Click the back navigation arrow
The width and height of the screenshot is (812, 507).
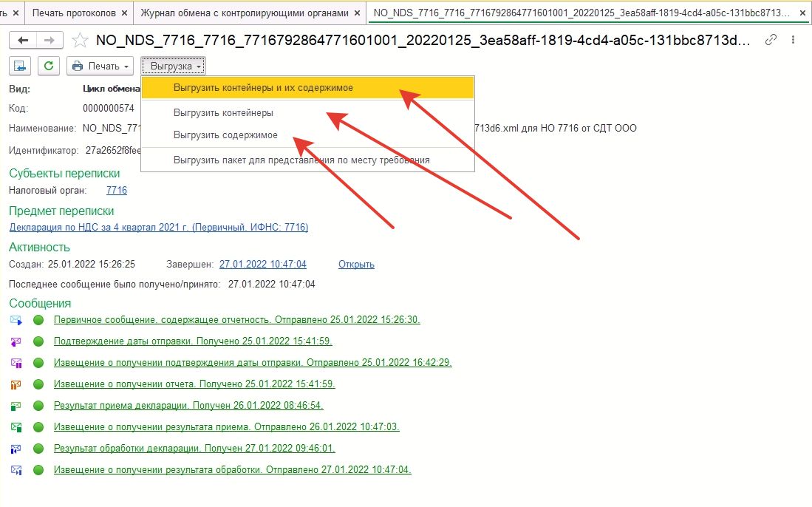[x=23, y=41]
